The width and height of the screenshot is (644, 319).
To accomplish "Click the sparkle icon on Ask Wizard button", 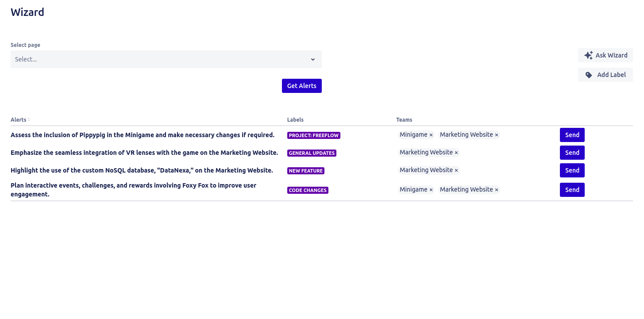I will 588,55.
